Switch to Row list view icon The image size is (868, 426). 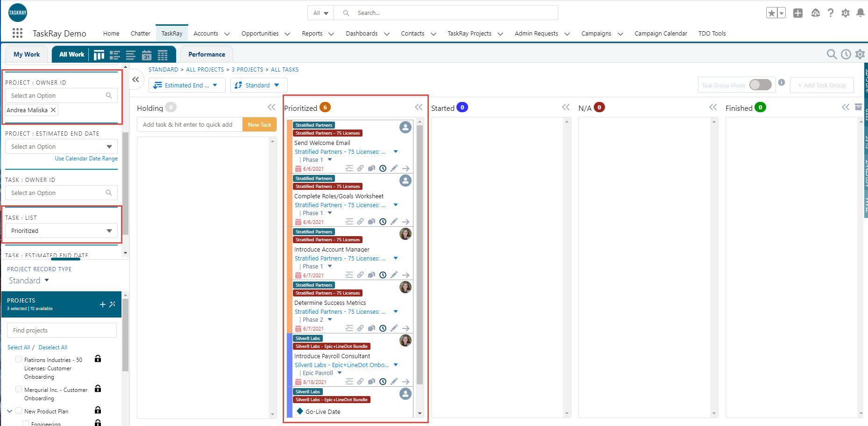coord(131,55)
